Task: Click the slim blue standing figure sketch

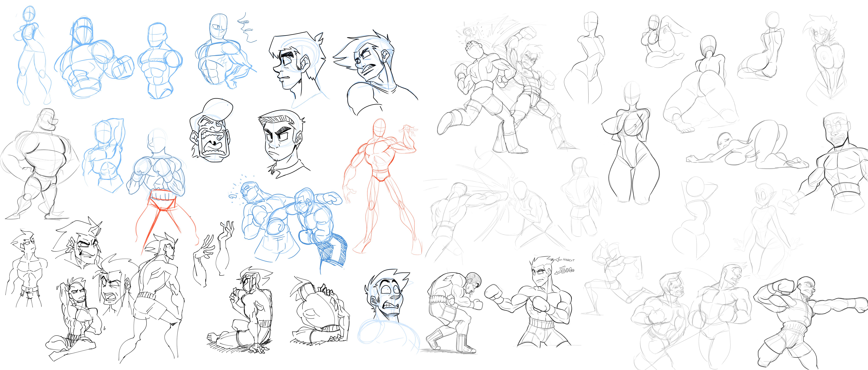Action: click(32, 54)
